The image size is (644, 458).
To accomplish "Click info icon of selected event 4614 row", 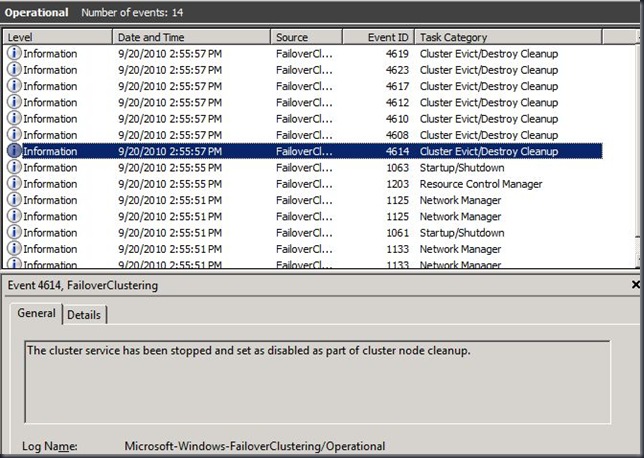I will [14, 151].
